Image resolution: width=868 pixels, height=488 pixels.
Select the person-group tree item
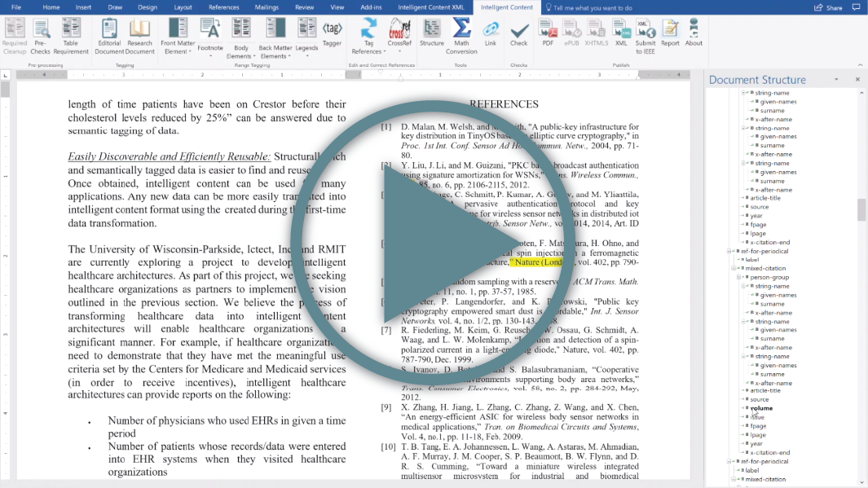tap(769, 277)
